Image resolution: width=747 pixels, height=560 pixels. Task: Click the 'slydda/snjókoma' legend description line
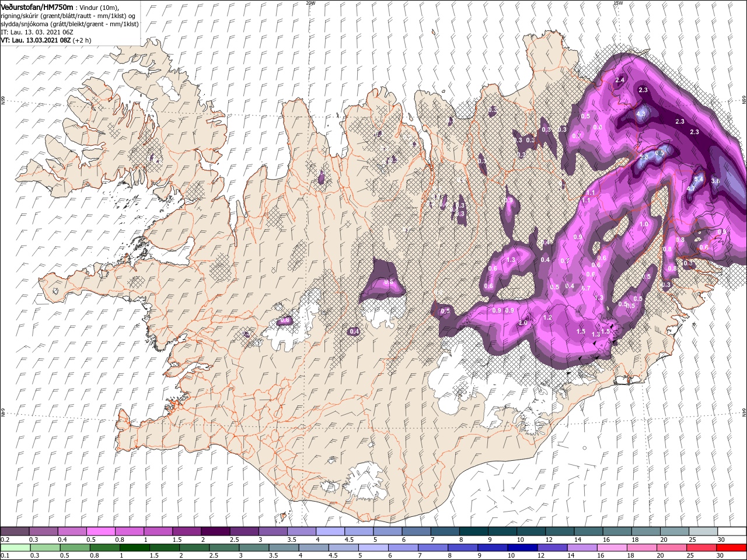point(69,24)
